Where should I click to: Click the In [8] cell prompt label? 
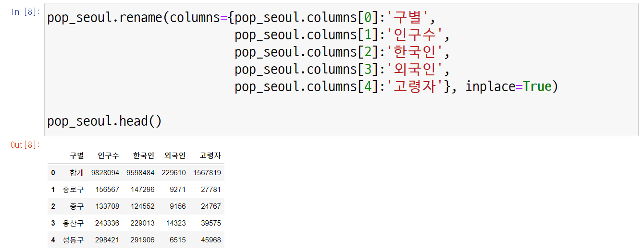tap(26, 12)
